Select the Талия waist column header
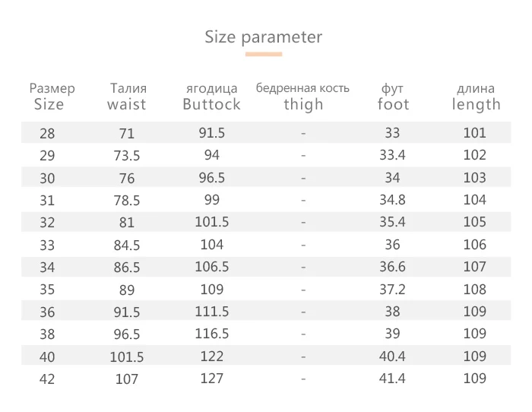This screenshot has height=412, width=532. tap(127, 97)
